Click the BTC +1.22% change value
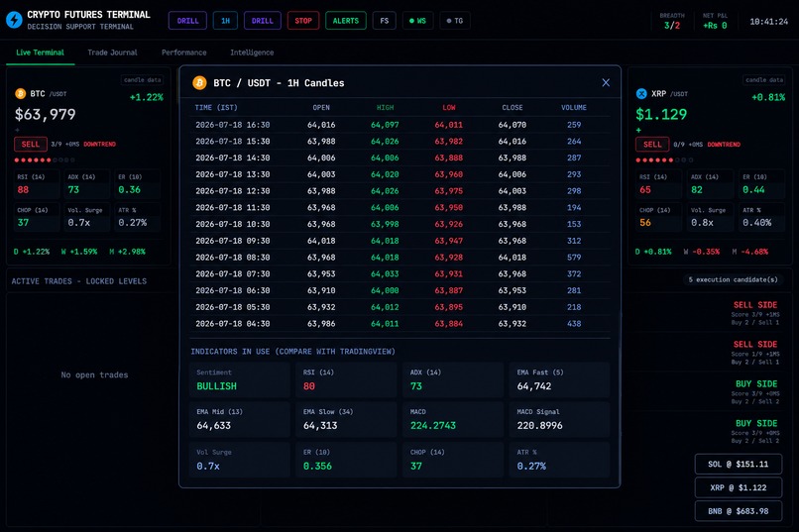Screen dimensions: 799x532 [147, 97]
